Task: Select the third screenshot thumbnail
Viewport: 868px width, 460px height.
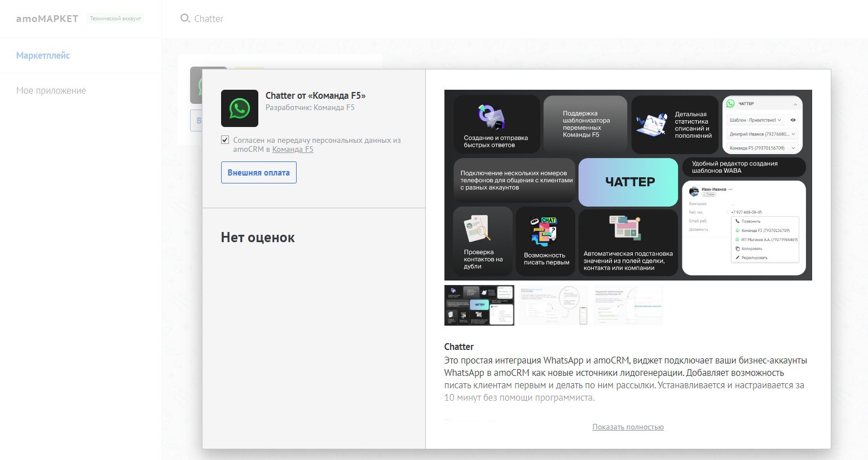Action: click(628, 305)
